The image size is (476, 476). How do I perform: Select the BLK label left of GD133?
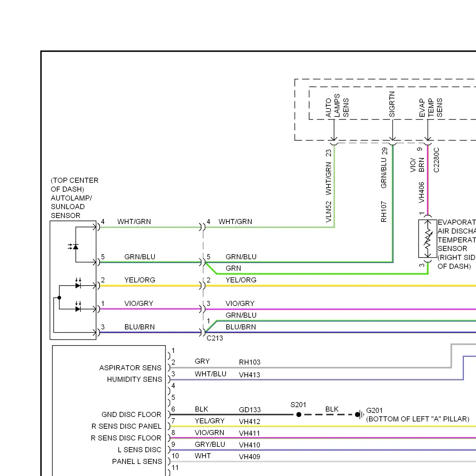point(202,409)
